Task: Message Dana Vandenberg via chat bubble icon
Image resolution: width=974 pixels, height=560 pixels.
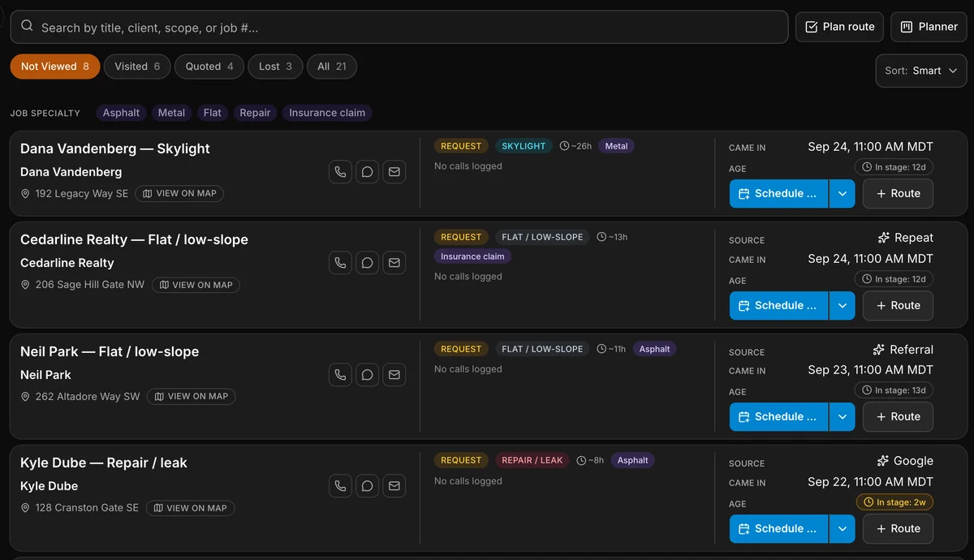Action: coord(367,172)
